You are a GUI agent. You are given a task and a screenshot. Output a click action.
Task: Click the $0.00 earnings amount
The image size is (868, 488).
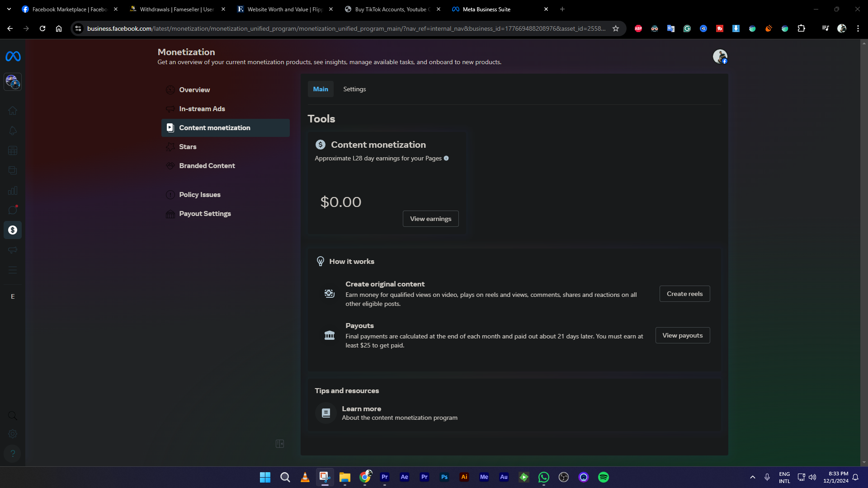coord(341,202)
